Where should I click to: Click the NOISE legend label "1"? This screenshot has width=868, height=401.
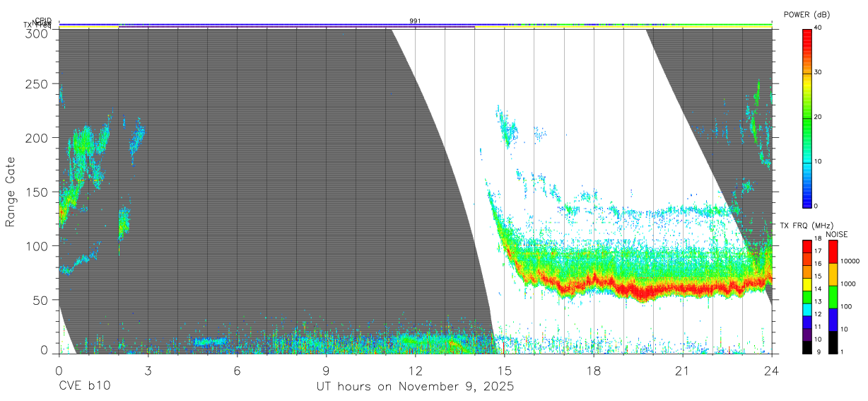pyautogui.click(x=843, y=351)
